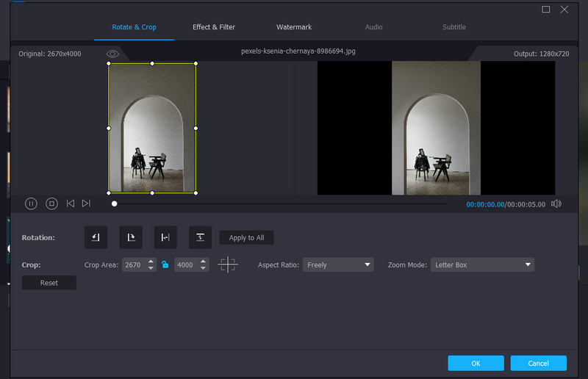The image size is (588, 379).
Task: Open the Watermark tab
Action: 294,27
